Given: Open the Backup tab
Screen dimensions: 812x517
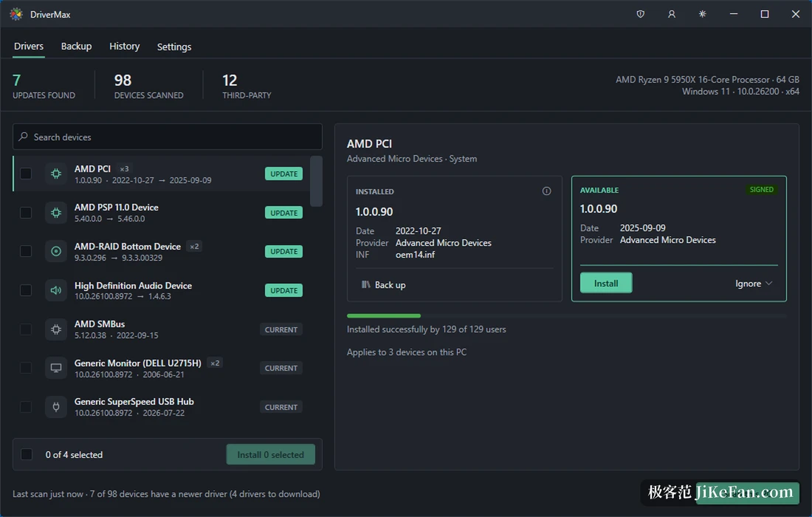Looking at the screenshot, I should pos(76,46).
